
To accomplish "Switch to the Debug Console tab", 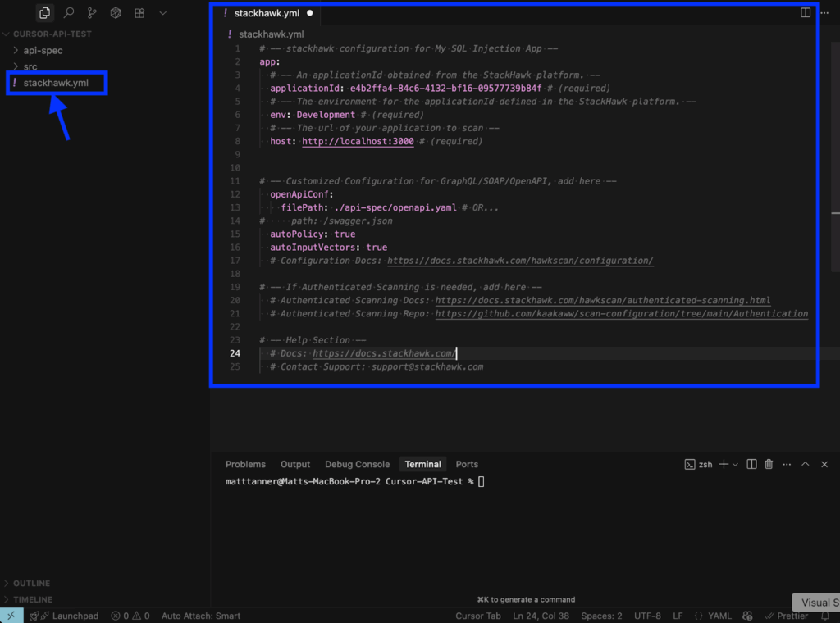I will [x=358, y=464].
